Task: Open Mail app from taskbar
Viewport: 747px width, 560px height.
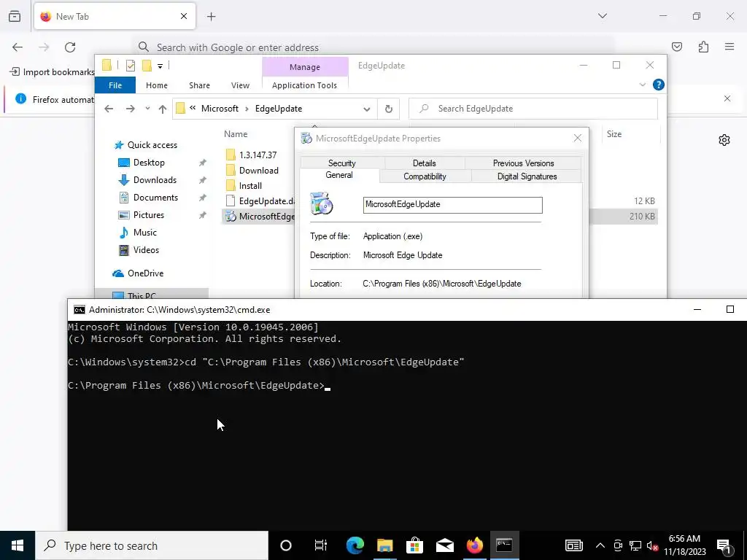Action: click(x=444, y=545)
